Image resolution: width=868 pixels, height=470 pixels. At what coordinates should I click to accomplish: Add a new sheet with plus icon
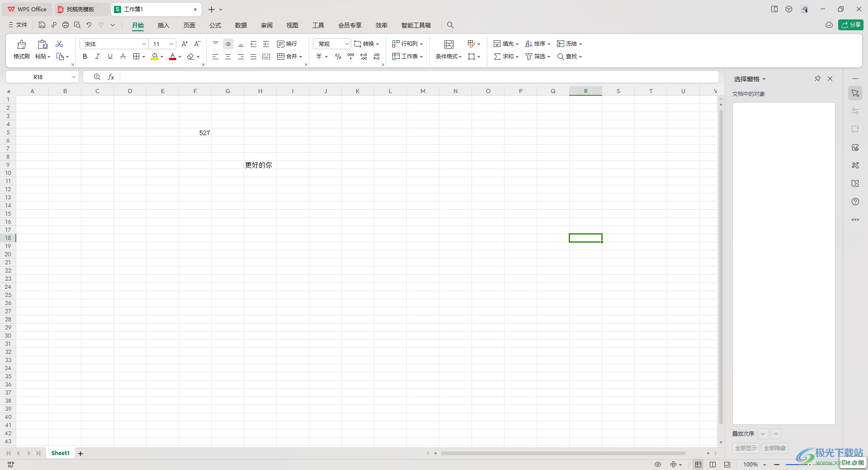point(80,453)
